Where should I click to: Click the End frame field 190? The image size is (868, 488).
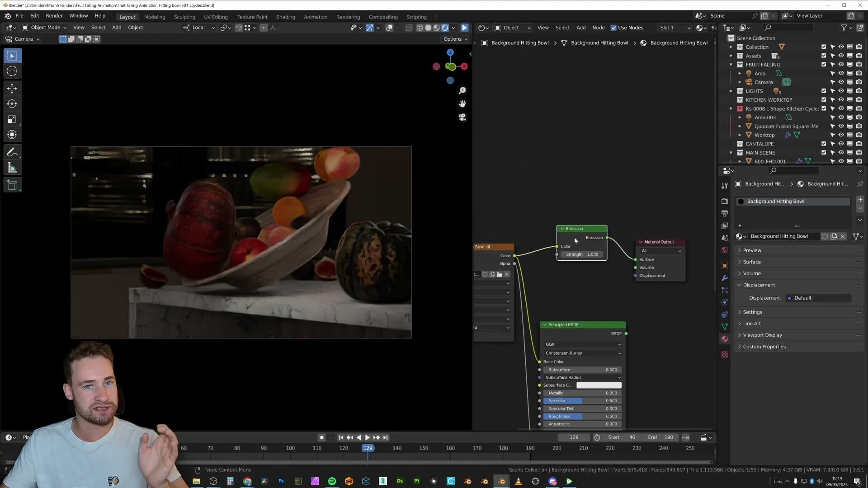[660, 438]
